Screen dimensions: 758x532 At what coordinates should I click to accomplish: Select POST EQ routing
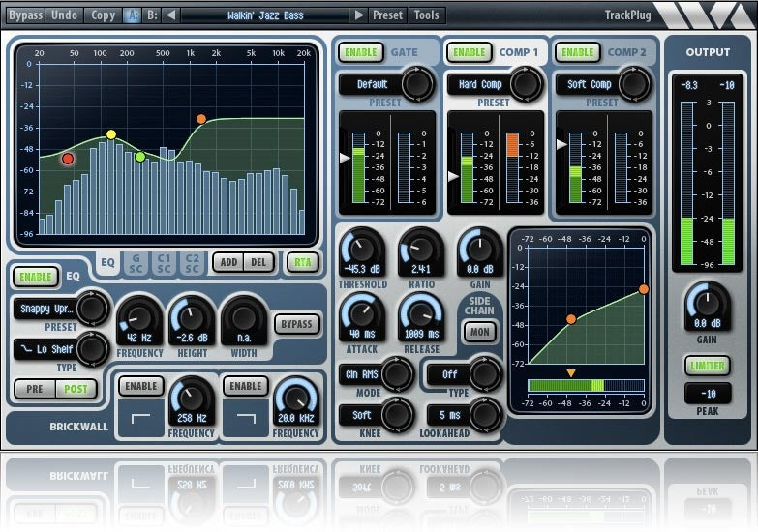tap(76, 389)
